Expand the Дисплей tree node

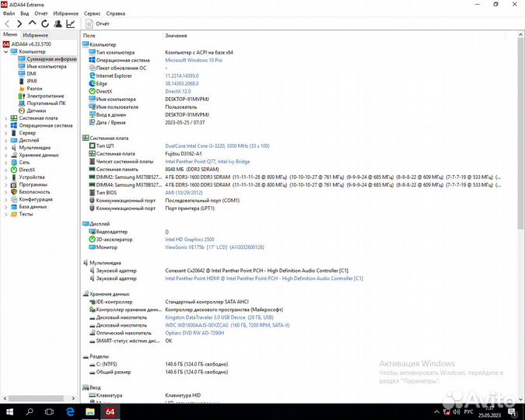coord(5,140)
